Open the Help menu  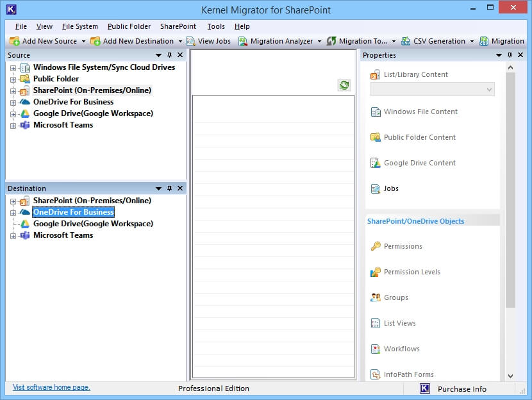242,26
